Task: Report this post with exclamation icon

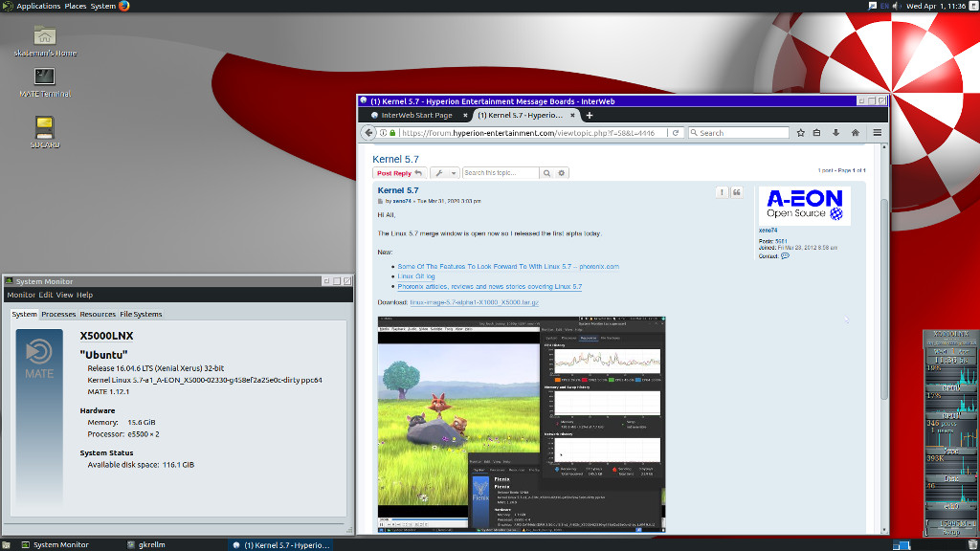Action: (x=722, y=192)
